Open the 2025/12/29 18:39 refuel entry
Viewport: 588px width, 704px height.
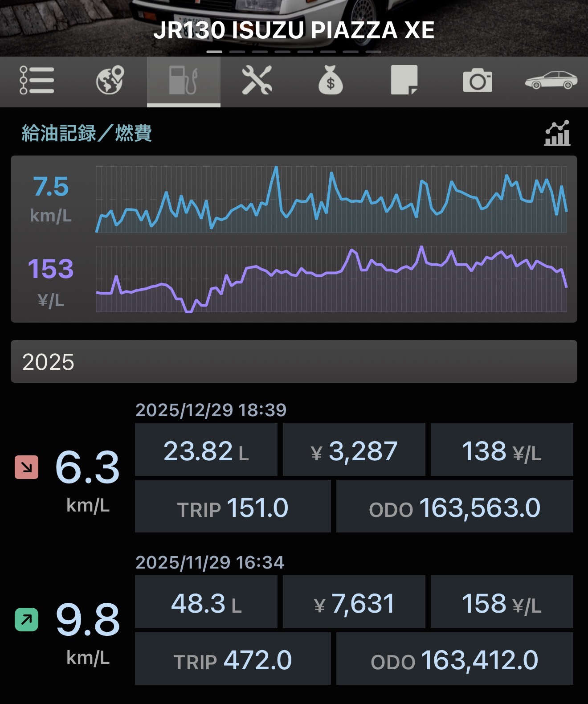tap(211, 410)
